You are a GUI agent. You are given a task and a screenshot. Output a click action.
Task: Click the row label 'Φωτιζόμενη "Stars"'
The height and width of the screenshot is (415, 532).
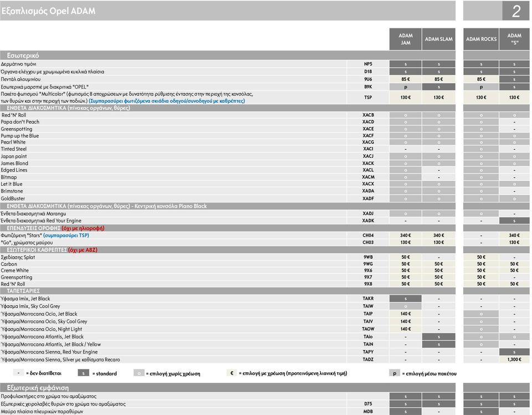21,235
